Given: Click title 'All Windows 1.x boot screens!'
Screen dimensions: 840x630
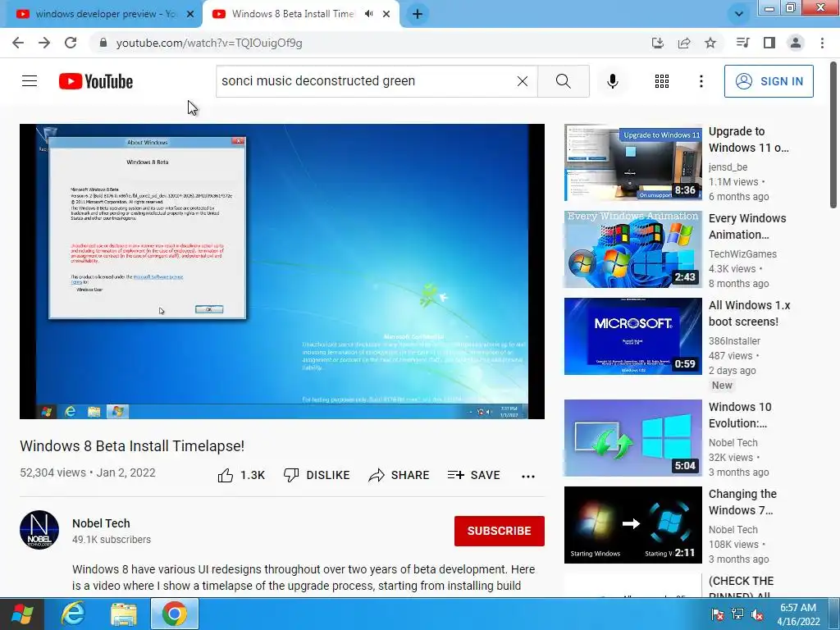Looking at the screenshot, I should [750, 313].
